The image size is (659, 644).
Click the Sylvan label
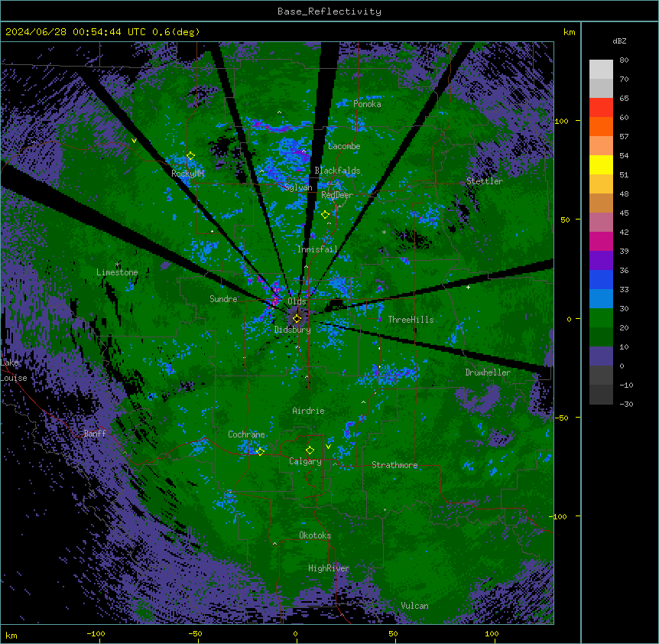[298, 187]
